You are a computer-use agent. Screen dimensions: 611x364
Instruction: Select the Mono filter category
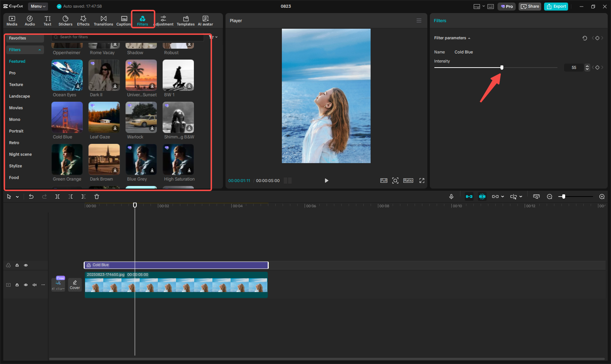point(15,119)
